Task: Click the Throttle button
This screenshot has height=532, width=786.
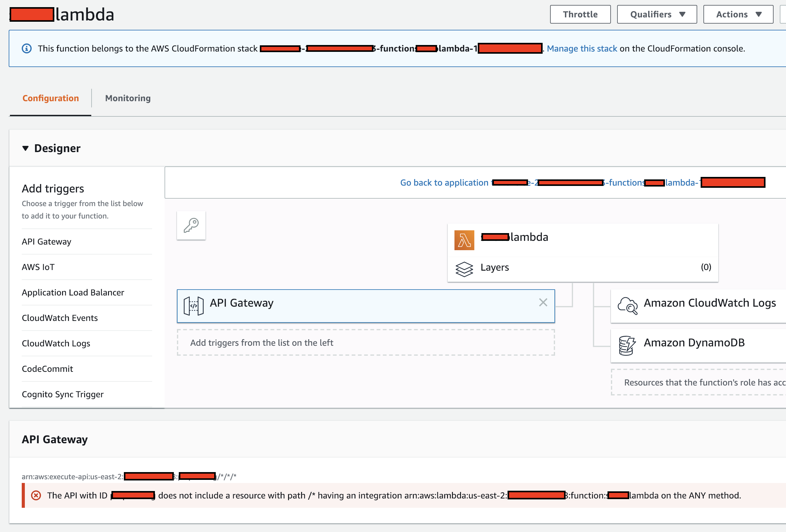Action: (580, 14)
